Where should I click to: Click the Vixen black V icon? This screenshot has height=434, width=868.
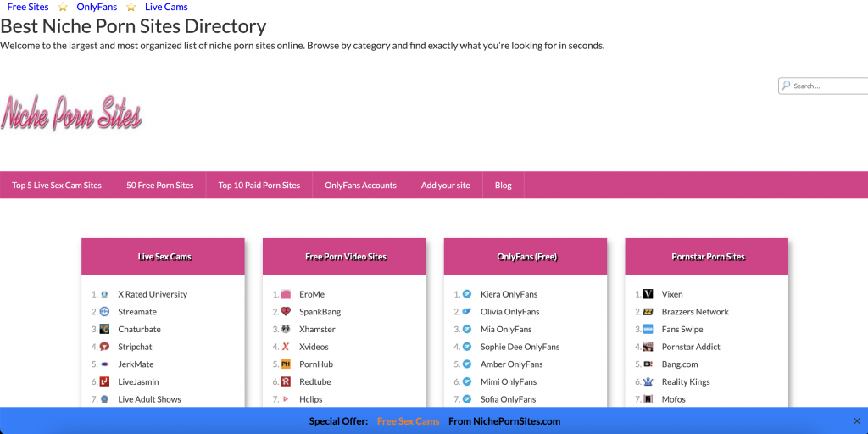coord(648,294)
